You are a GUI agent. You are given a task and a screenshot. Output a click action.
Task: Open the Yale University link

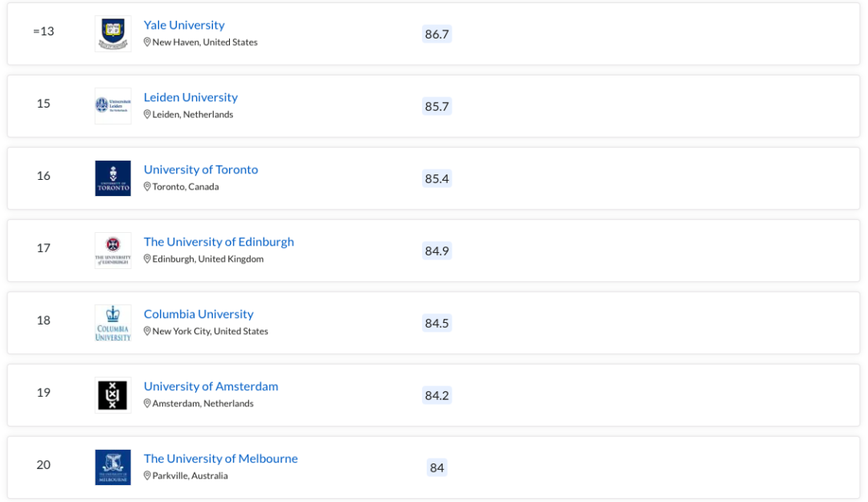(184, 25)
